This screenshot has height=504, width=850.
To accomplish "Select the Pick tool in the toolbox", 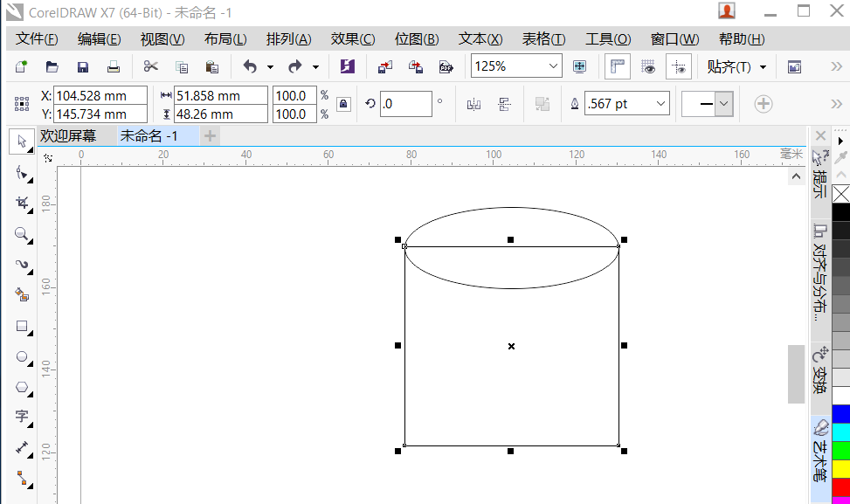I will pos(21,142).
